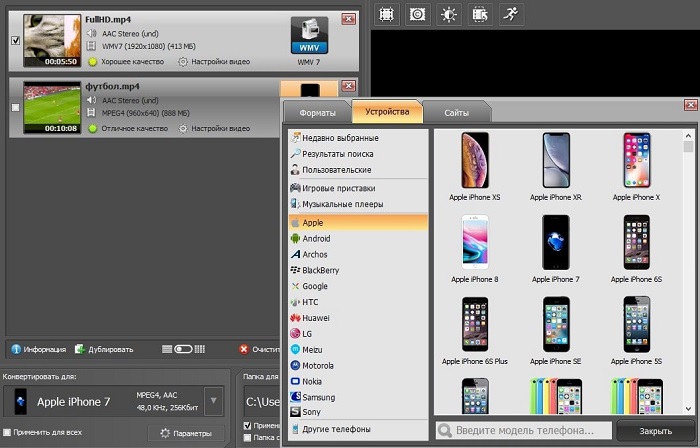This screenshot has width=700, height=448.
Task: Uncheck the FullHD.mp4 file checkbox
Action: pos(16,41)
